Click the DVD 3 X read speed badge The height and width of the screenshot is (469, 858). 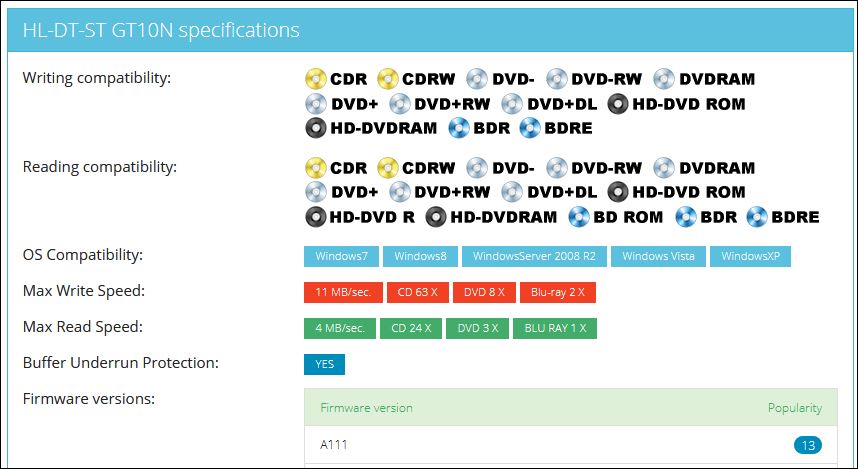click(x=478, y=328)
